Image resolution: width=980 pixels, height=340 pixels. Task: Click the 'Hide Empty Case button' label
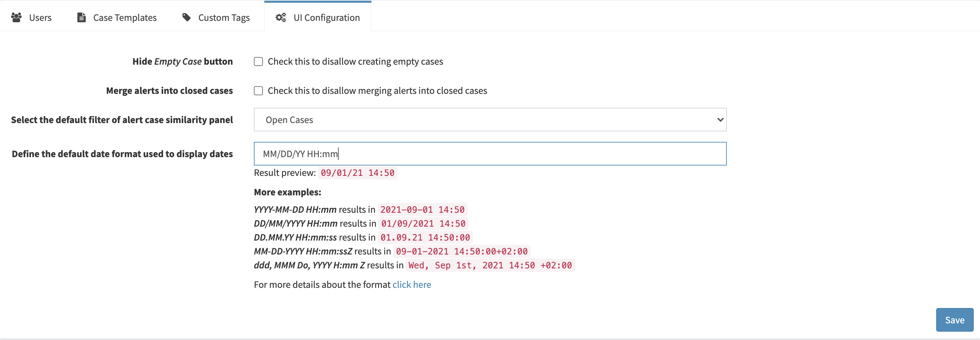pos(183,62)
